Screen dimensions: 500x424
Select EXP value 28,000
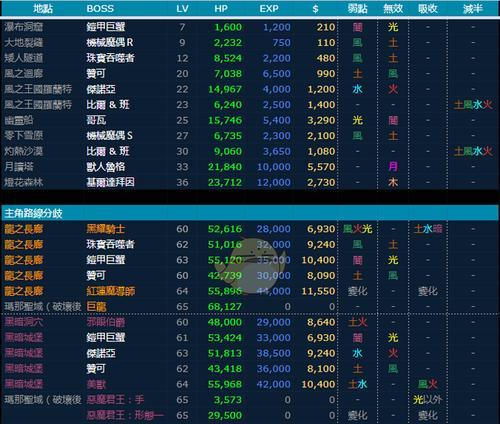pyautogui.click(x=274, y=229)
